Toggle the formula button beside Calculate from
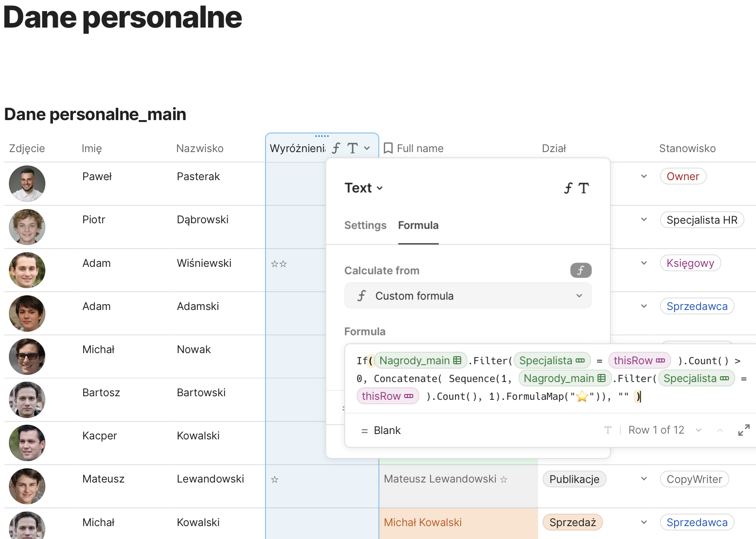The image size is (756, 539). [580, 270]
